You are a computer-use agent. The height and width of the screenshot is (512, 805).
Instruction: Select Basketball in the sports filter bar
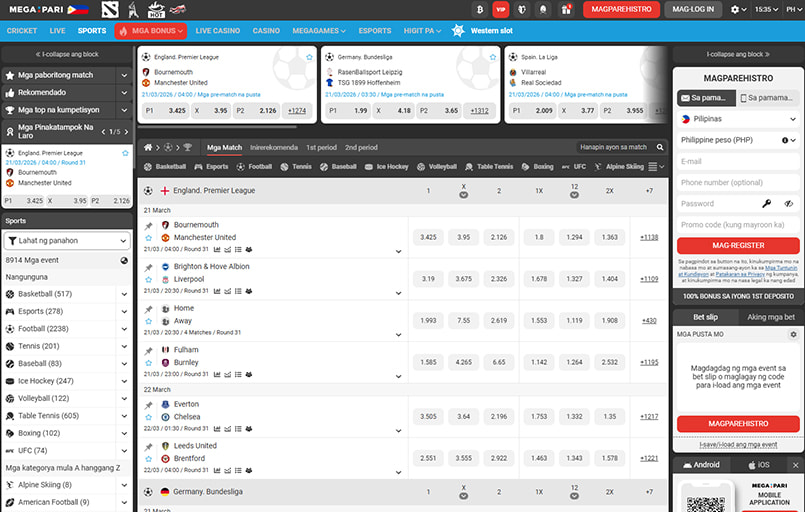coord(165,167)
